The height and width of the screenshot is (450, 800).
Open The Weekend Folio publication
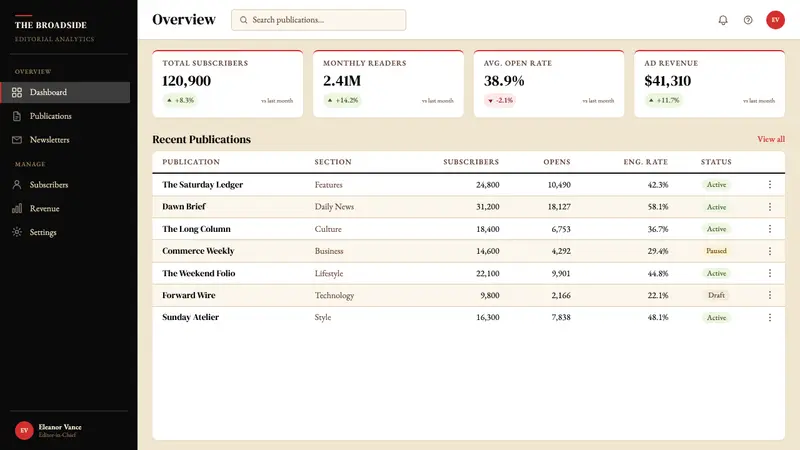click(198, 273)
